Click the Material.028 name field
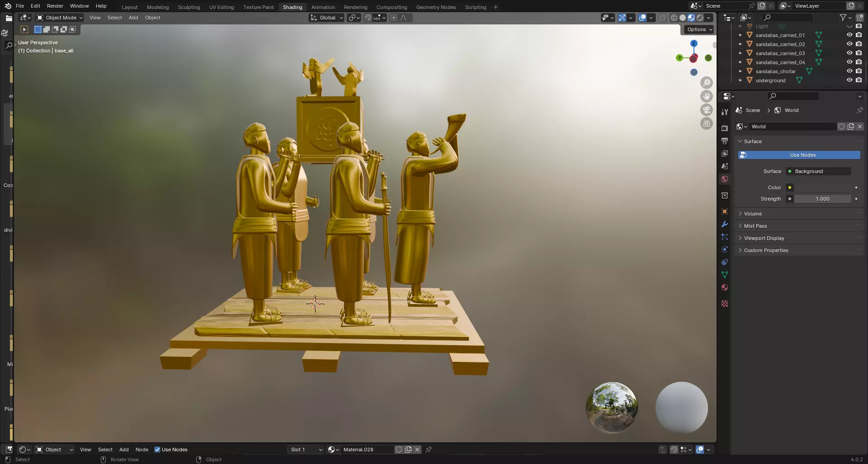Screen dimensions: 868x464 368,450
